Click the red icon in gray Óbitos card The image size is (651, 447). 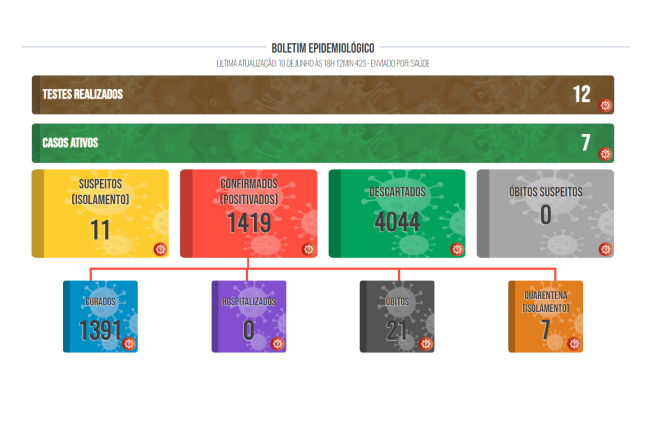tap(426, 343)
